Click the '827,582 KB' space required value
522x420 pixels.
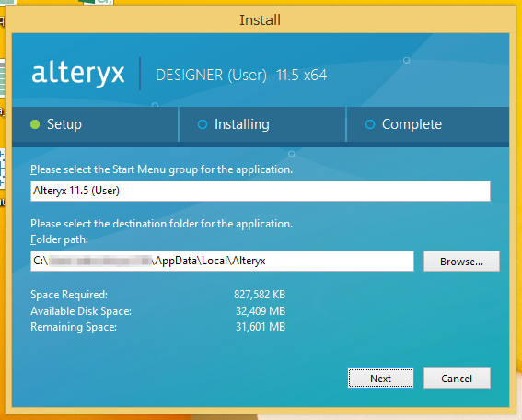pos(260,295)
